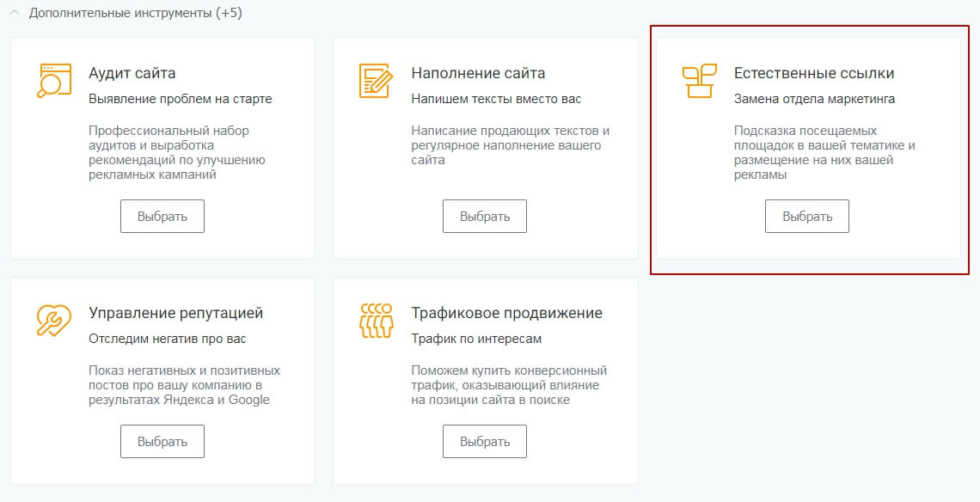Viewport: 980px width, 502px height.
Task: Click the Аудит сайта magnifier icon
Action: (54, 81)
